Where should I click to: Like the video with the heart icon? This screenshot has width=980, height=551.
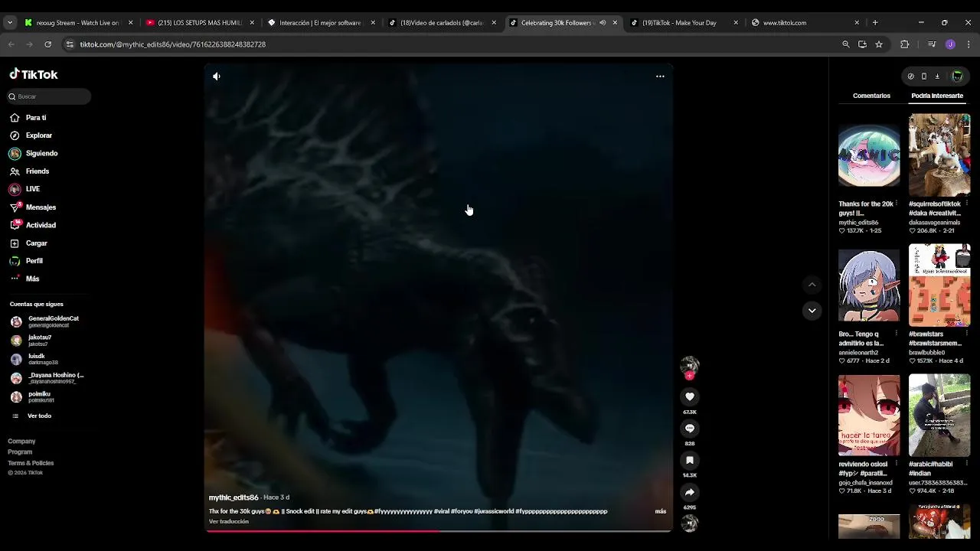(x=690, y=396)
